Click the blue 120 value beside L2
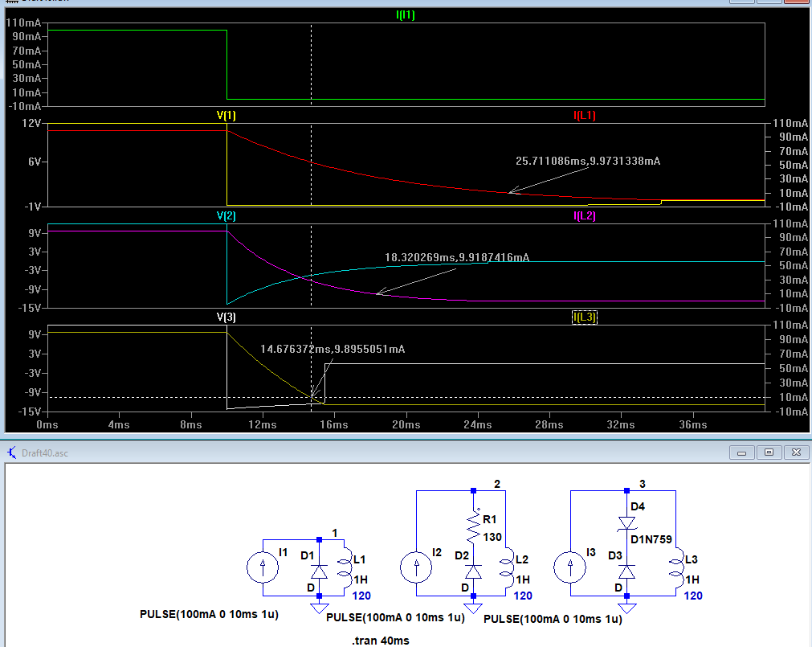The height and width of the screenshot is (647, 812). click(x=523, y=596)
